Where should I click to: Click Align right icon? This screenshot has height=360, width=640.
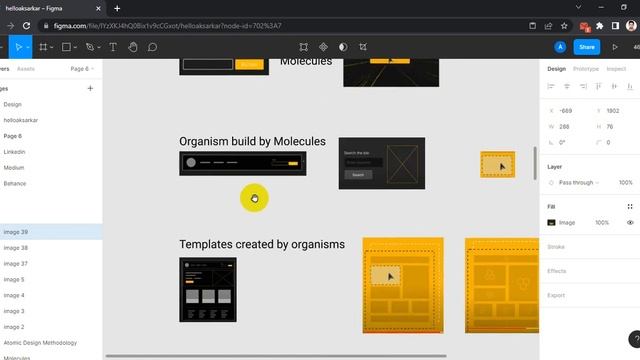583,86
